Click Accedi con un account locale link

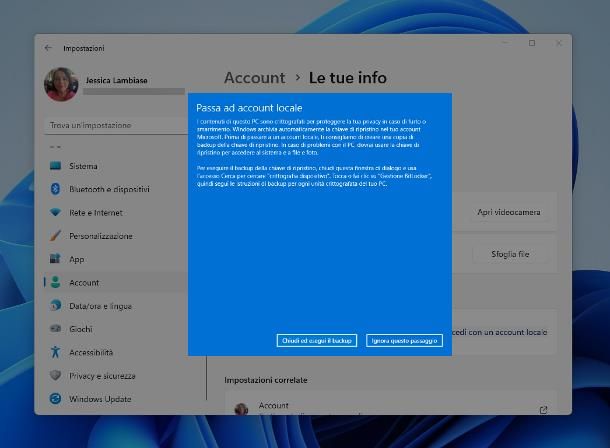(500, 332)
